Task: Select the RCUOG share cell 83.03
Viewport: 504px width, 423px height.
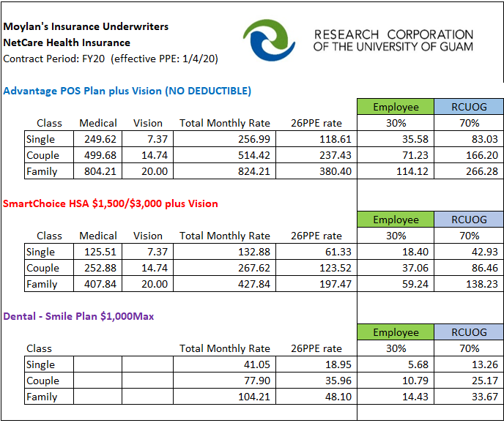Action: pyautogui.click(x=469, y=139)
